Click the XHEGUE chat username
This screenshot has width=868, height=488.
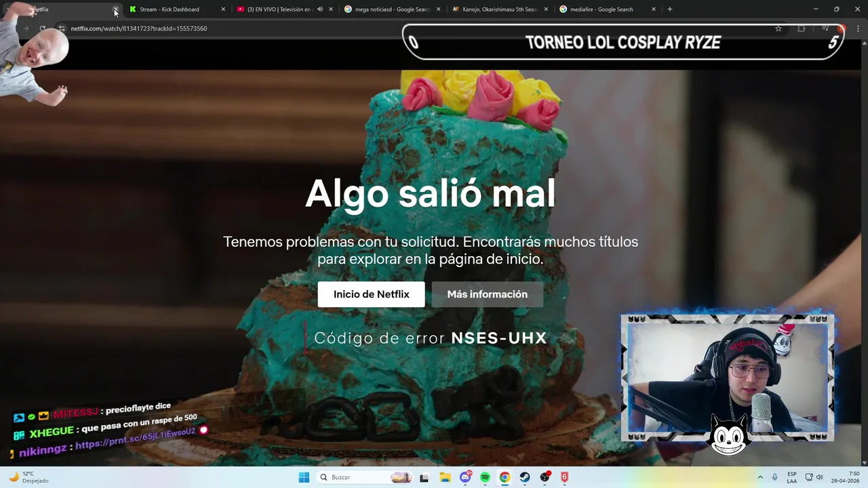pos(52,431)
